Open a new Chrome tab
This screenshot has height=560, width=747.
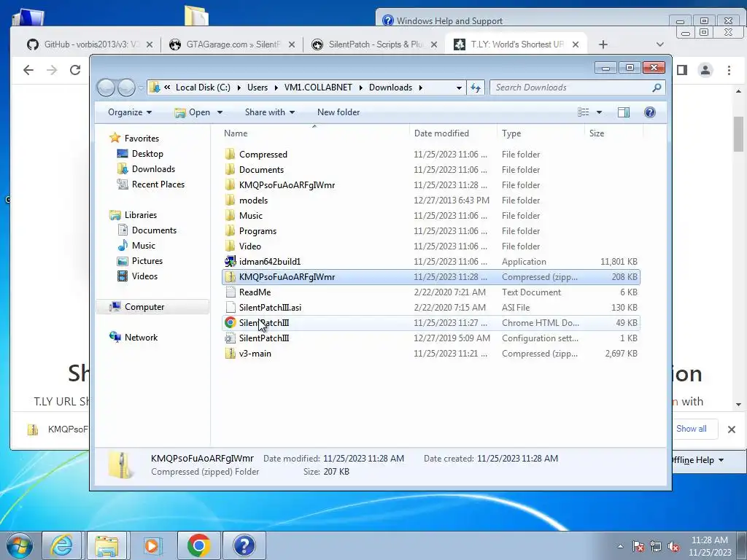(x=603, y=44)
